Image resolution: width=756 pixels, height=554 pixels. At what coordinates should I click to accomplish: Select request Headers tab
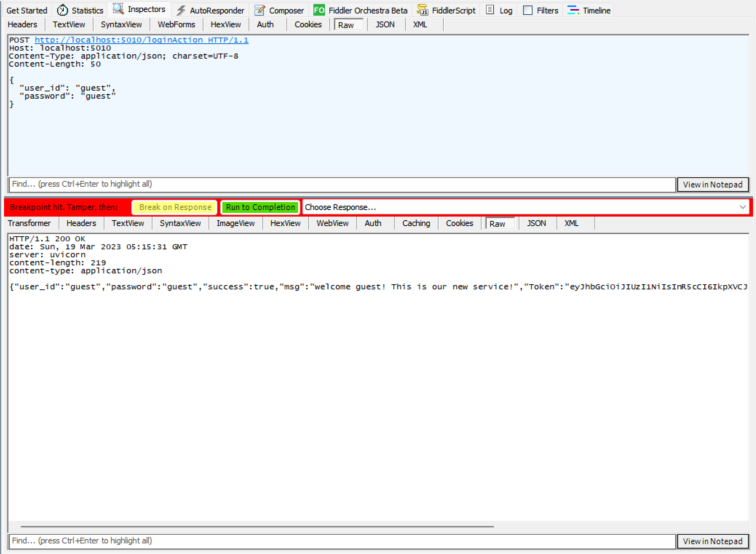coord(23,24)
